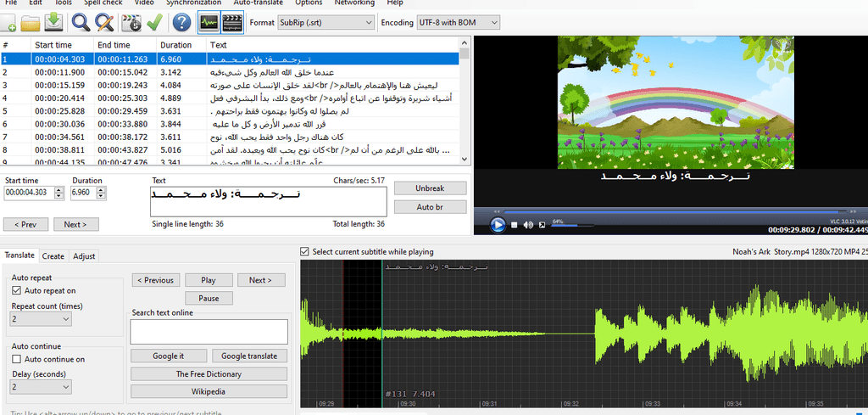
Task: Open Visual sync clapperboard-with-clock icon
Action: click(131, 23)
